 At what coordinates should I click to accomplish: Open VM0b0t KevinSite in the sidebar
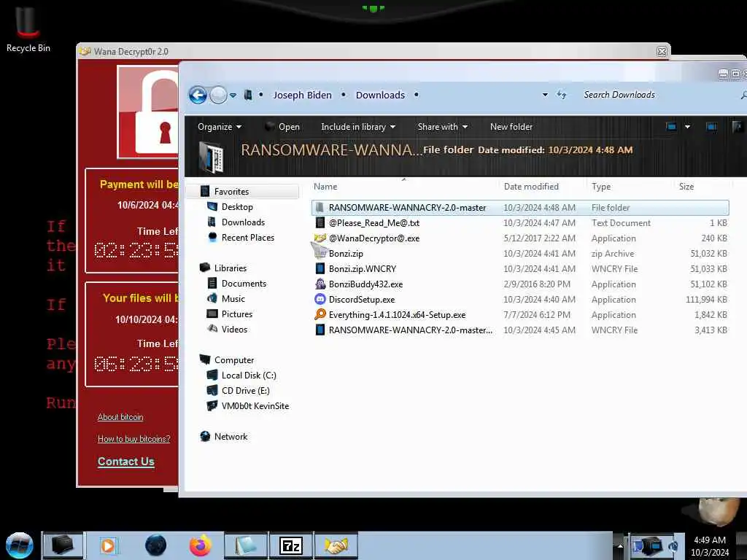point(255,405)
